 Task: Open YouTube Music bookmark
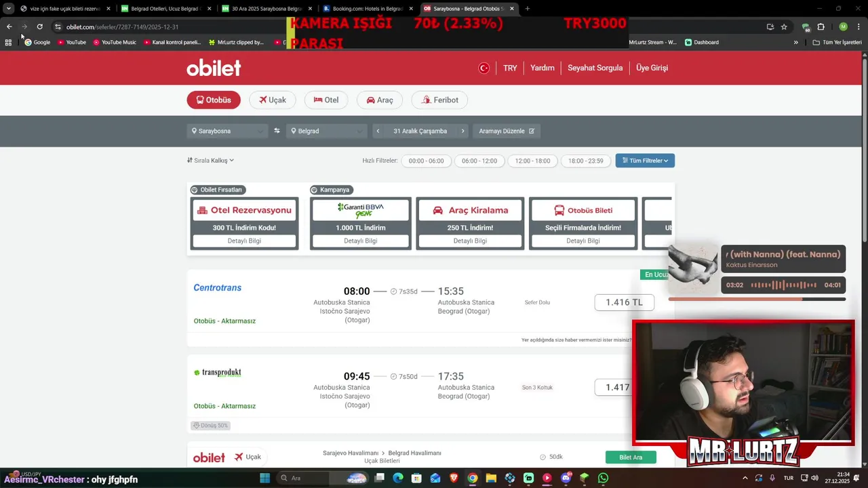(x=115, y=42)
